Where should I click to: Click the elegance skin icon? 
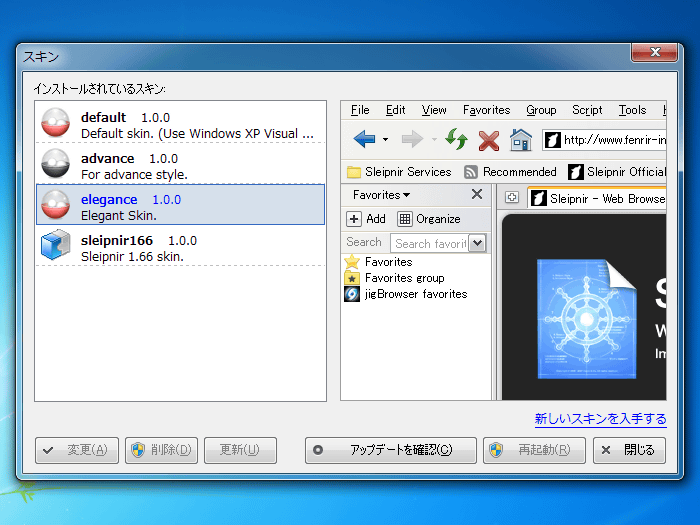(55, 204)
